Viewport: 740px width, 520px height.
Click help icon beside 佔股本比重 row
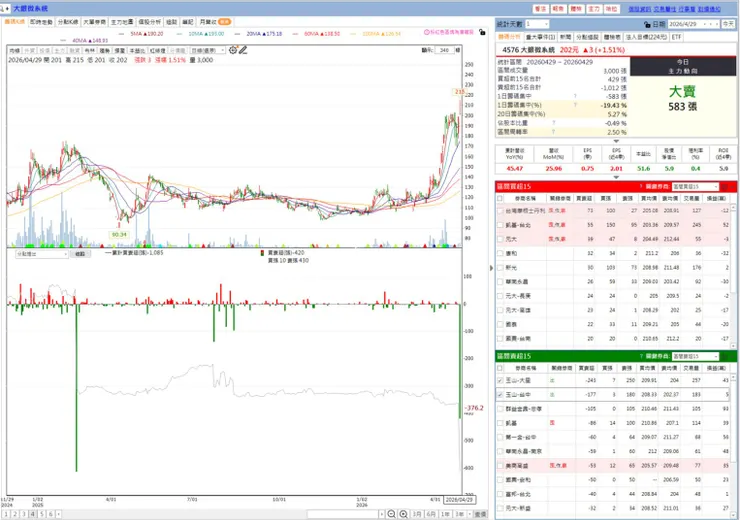(553, 123)
